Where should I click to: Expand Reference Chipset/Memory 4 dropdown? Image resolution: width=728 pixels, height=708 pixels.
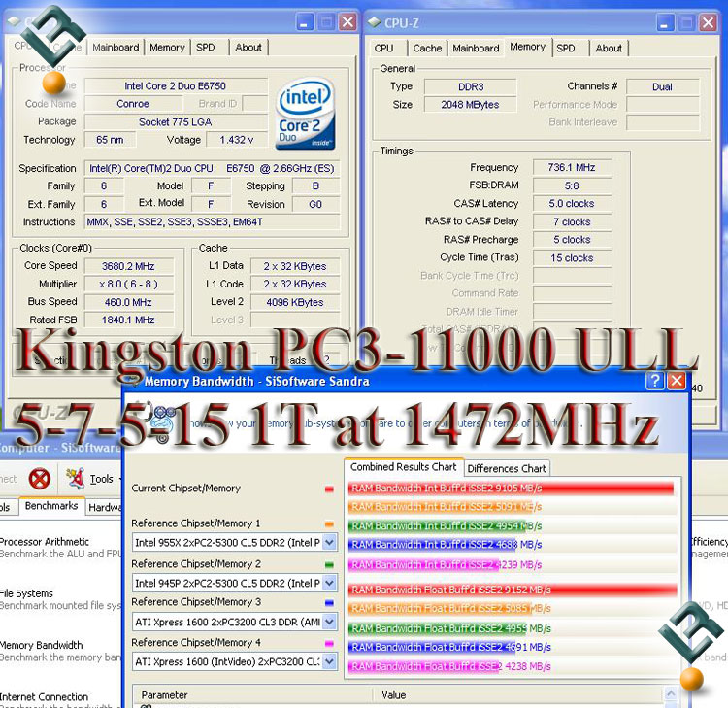click(329, 661)
